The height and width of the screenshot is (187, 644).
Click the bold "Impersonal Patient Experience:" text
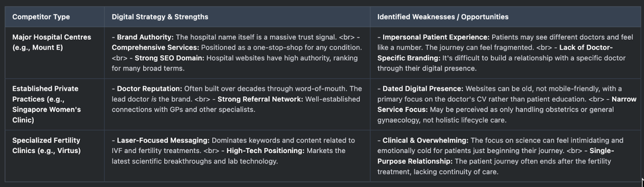point(435,37)
